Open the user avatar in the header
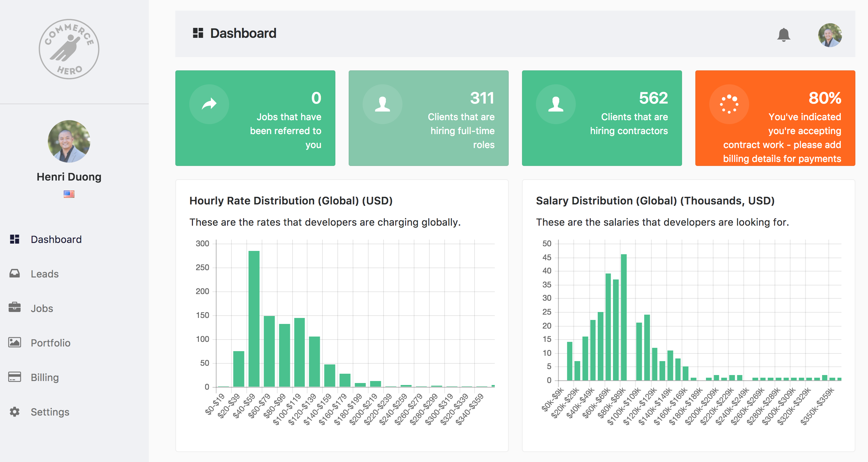 pos(829,35)
